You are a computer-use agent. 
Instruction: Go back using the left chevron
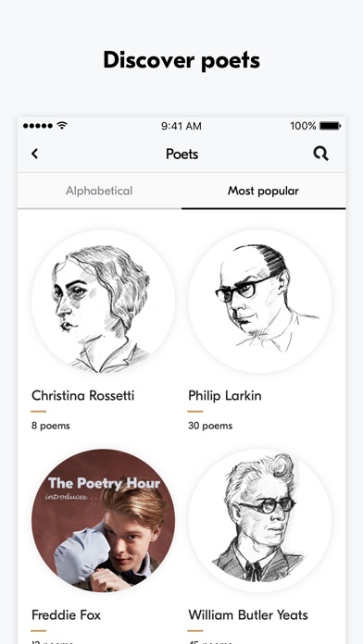pyautogui.click(x=35, y=154)
